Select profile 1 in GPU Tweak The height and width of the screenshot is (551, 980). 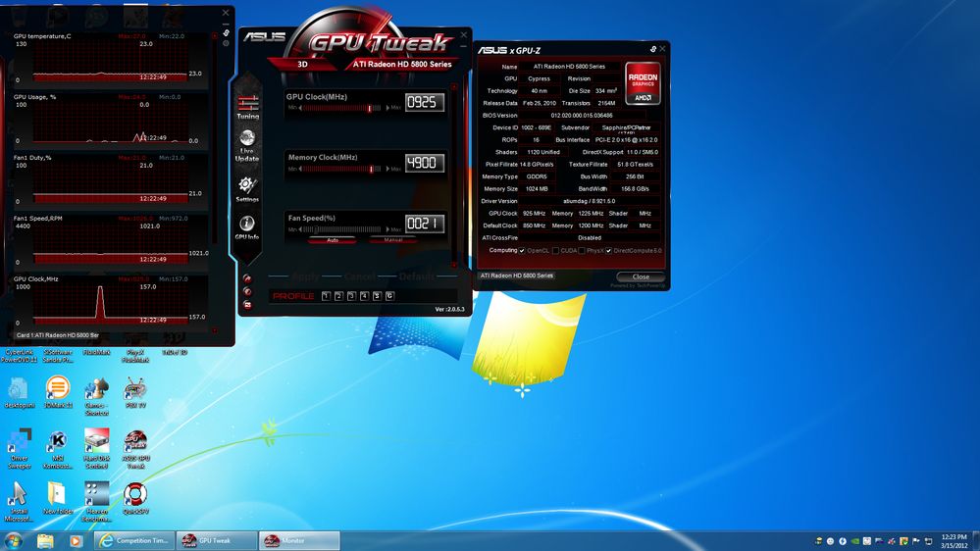(x=326, y=296)
